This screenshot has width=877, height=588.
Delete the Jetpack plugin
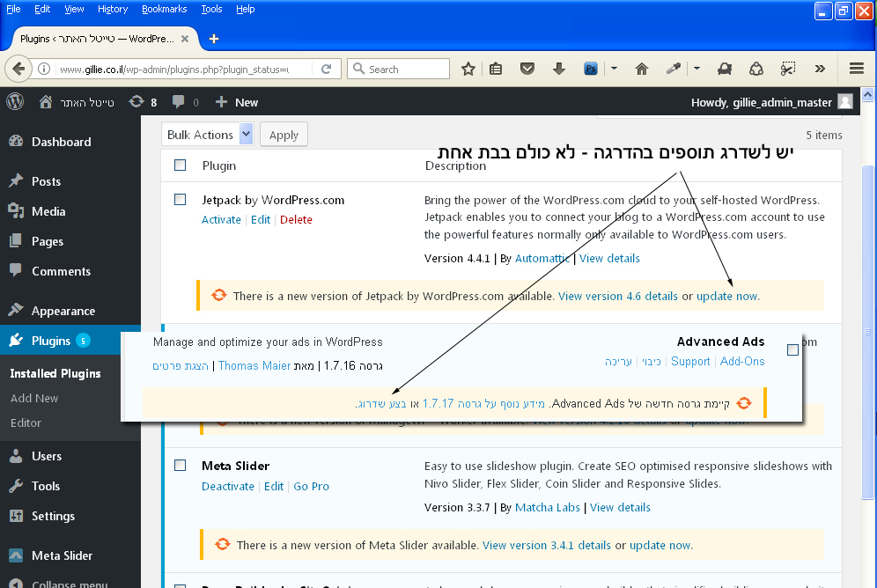click(x=296, y=220)
